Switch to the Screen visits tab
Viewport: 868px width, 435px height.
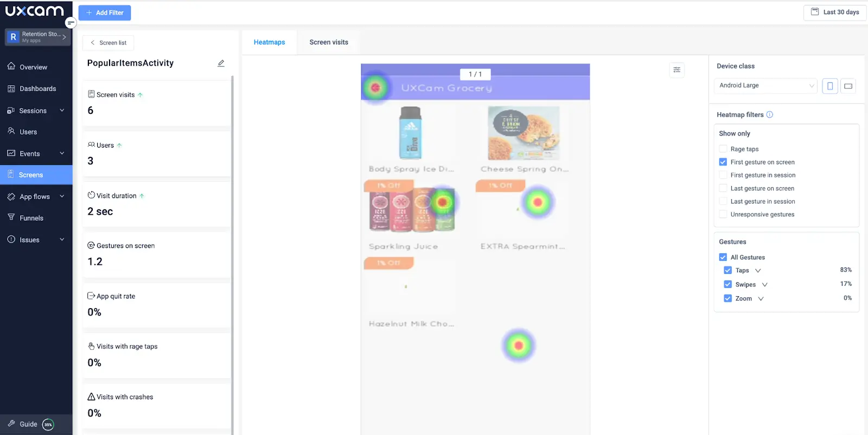pos(329,42)
